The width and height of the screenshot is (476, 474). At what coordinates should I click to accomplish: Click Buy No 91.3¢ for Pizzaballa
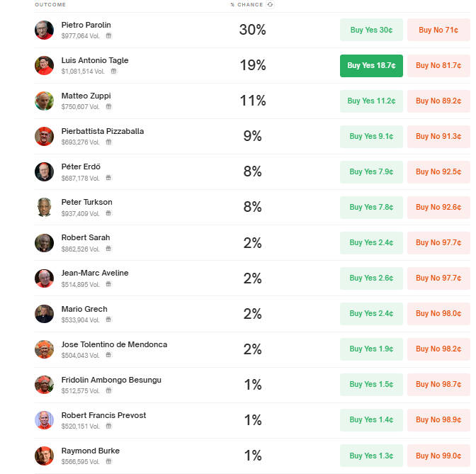coord(438,137)
